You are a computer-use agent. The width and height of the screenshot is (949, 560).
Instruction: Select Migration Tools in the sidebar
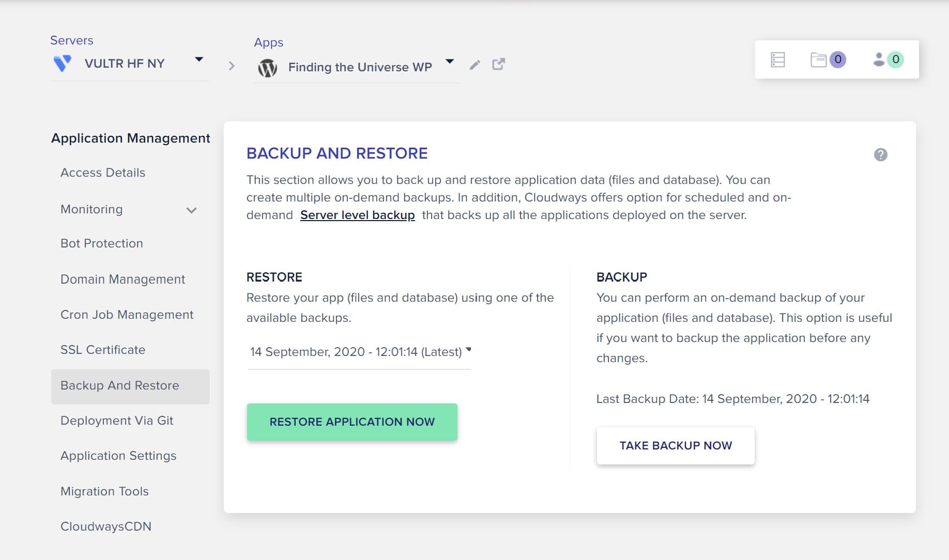pyautogui.click(x=104, y=491)
